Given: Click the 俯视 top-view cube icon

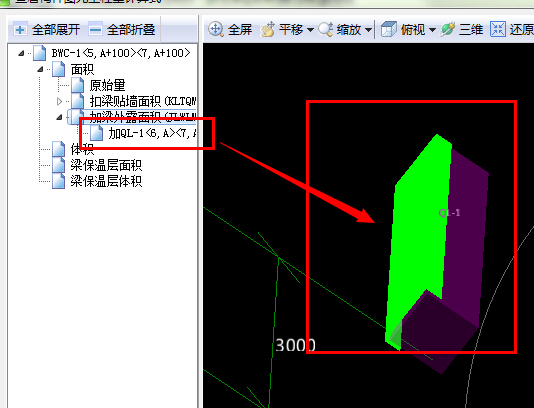Looking at the screenshot, I should coord(389,29).
